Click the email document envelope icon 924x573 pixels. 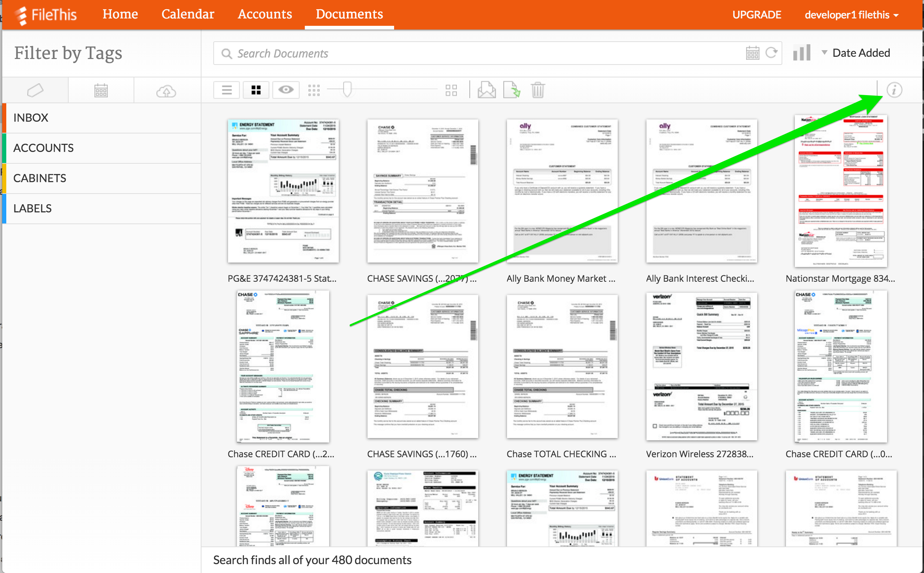click(x=486, y=90)
